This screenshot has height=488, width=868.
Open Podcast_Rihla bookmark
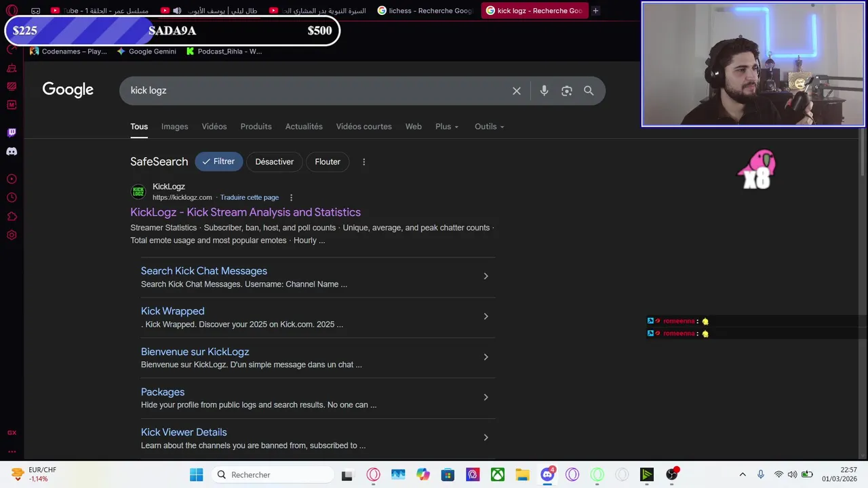pos(224,52)
